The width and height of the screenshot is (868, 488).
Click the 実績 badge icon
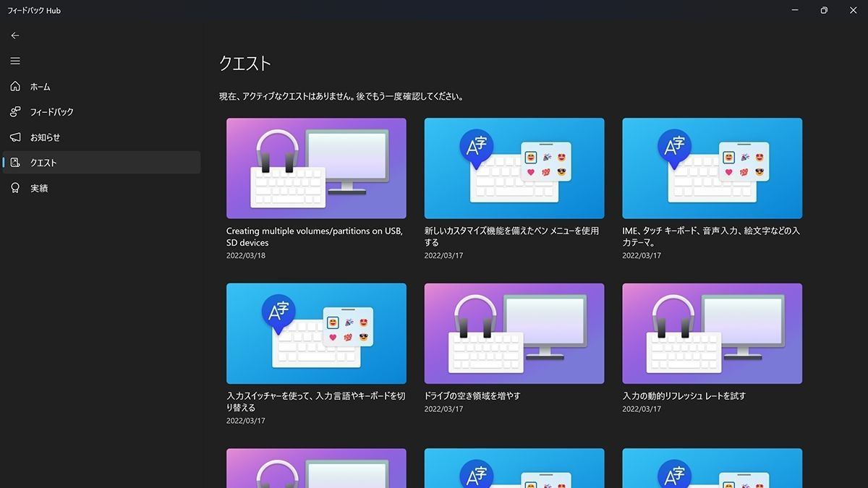click(x=15, y=188)
